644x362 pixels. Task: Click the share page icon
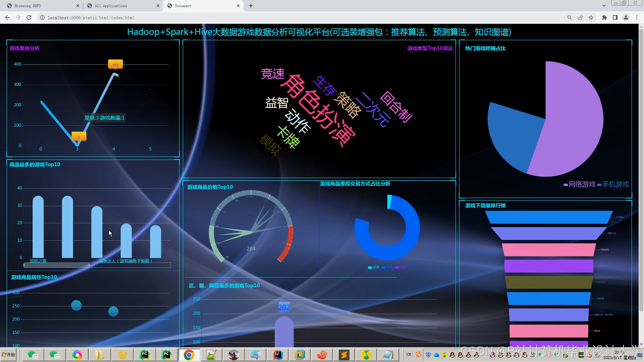click(x=580, y=17)
